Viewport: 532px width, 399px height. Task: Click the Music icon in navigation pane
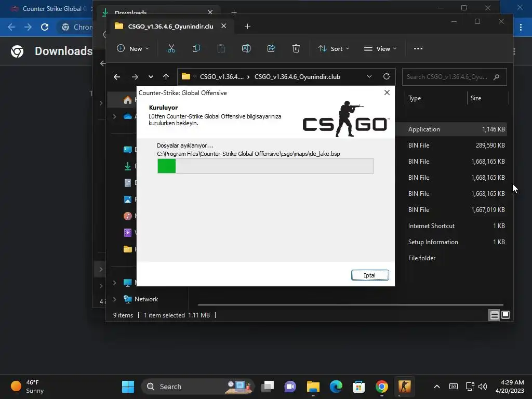coord(128,216)
